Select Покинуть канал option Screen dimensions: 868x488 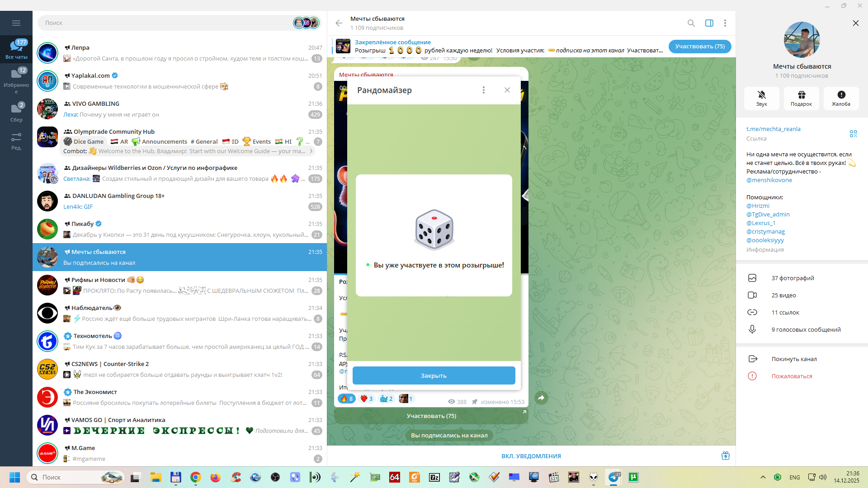[794, 359]
